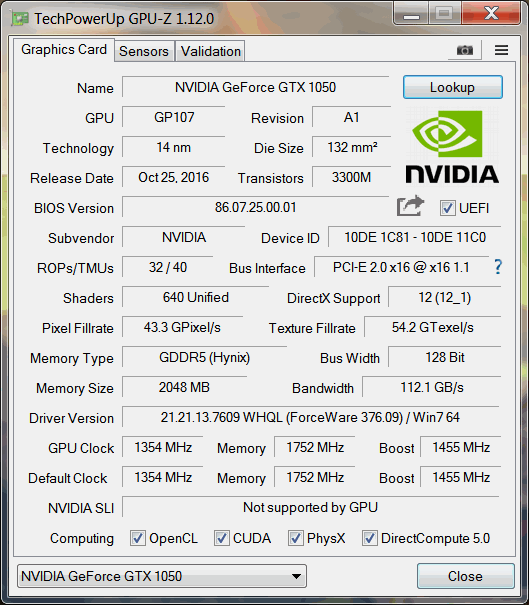Click the camera screenshot icon
Screen dimensions: 529x605
click(x=465, y=51)
